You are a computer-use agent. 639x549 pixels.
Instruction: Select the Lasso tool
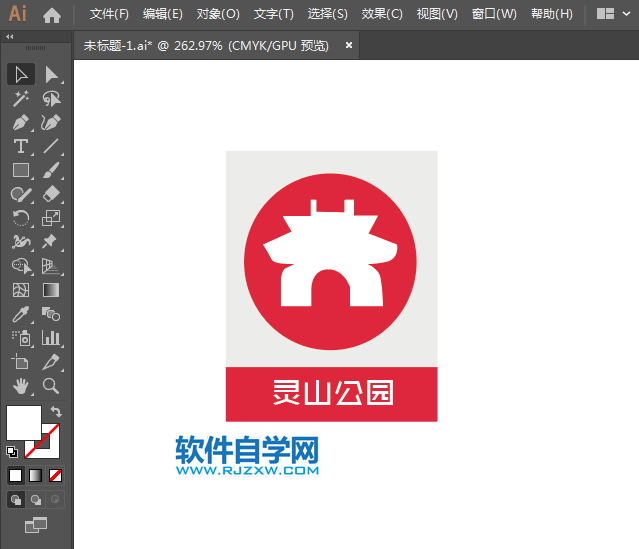coord(51,99)
